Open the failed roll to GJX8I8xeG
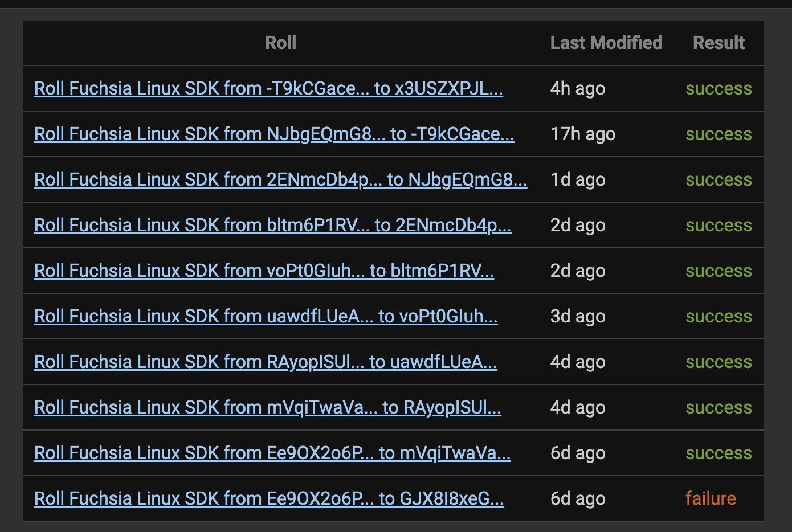The image size is (792, 532). [x=268, y=498]
